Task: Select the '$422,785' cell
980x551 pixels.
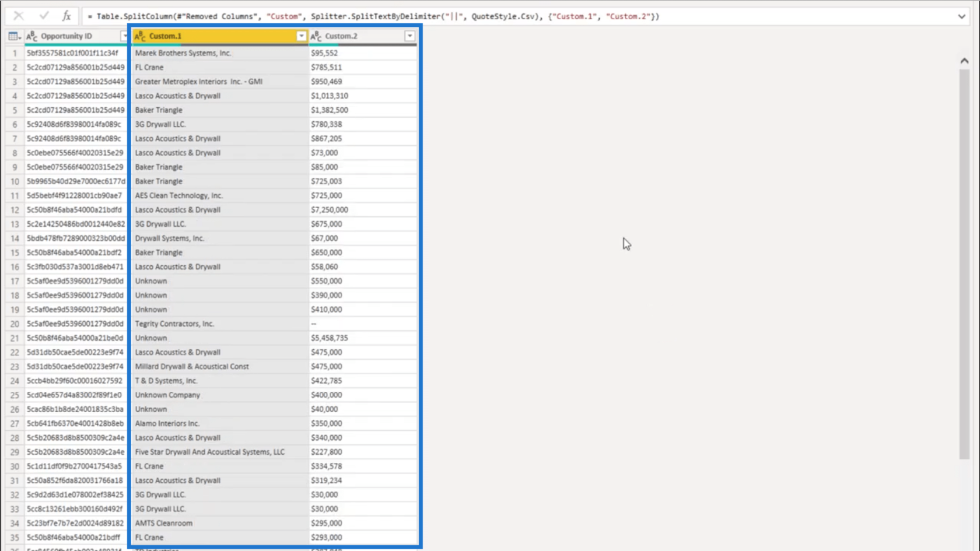Action: point(363,381)
